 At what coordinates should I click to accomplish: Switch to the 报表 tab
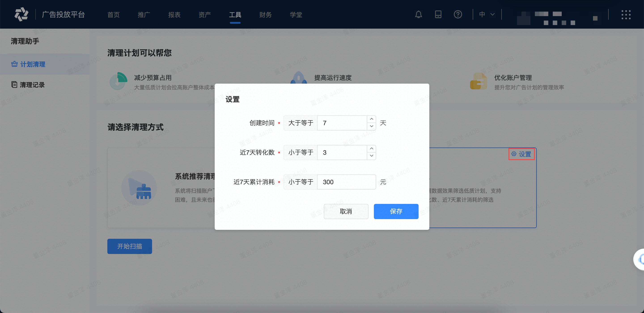click(174, 15)
